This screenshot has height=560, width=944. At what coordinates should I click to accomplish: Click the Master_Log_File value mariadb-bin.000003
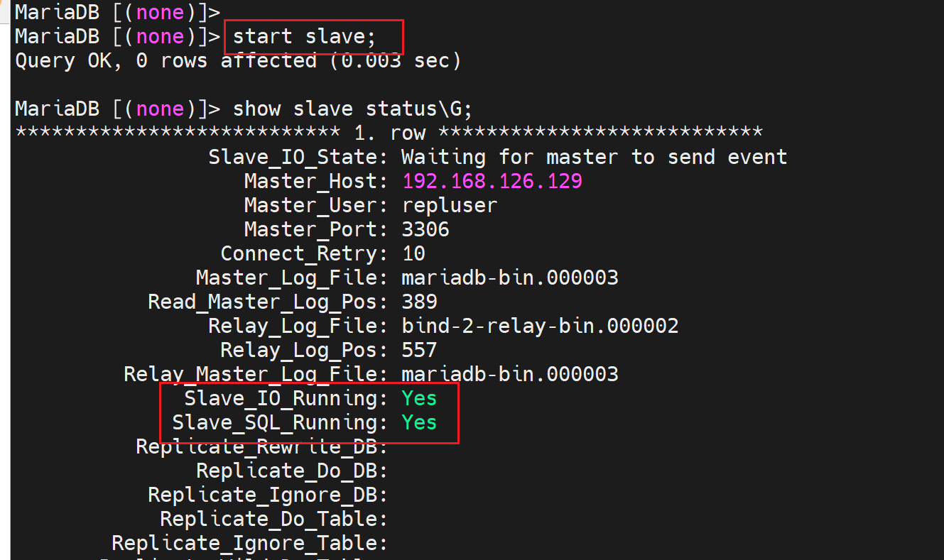pyautogui.click(x=510, y=278)
